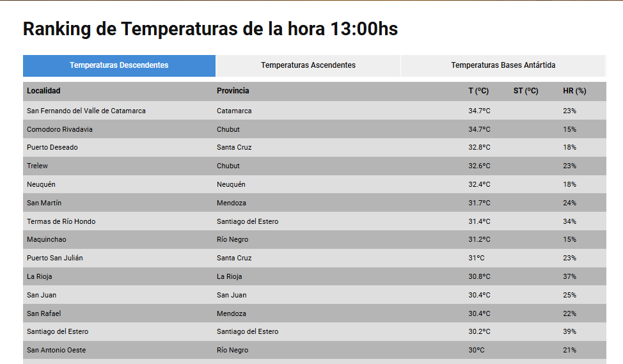623x364 pixels.
Task: Select the San Fernando del Valle de Catamarca locality
Action: pyautogui.click(x=86, y=111)
